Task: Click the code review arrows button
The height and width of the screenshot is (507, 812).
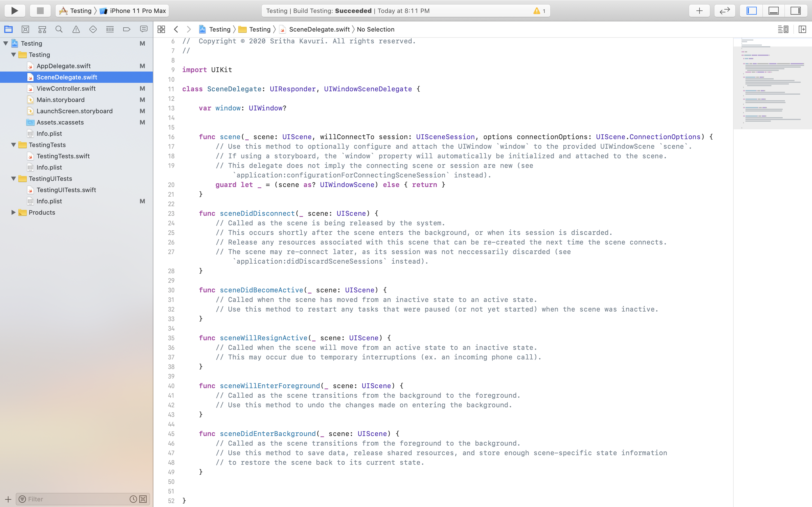Action: (x=725, y=11)
